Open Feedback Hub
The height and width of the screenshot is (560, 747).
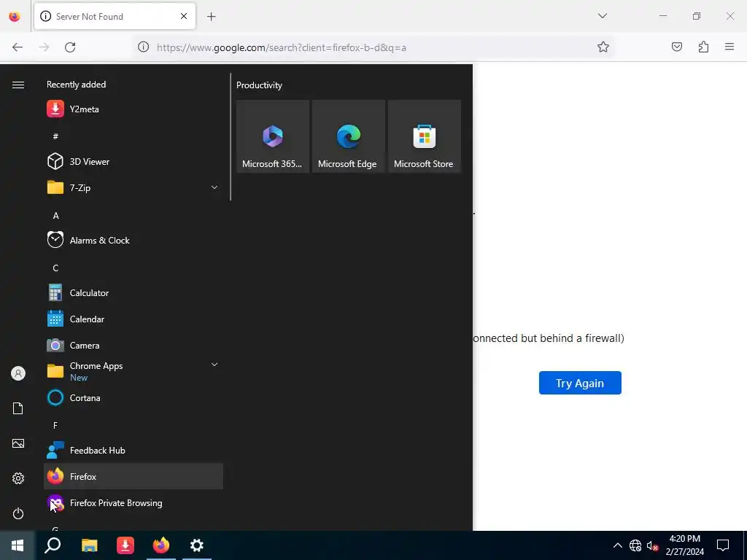pyautogui.click(x=133, y=450)
